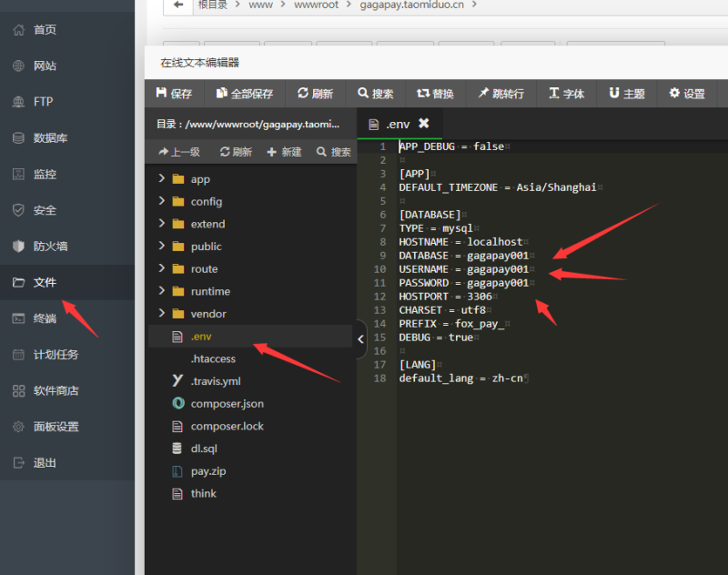Image resolution: width=728 pixels, height=575 pixels.
Task: Click the 面板设置 panel settings gear icon
Action: [x=18, y=427]
